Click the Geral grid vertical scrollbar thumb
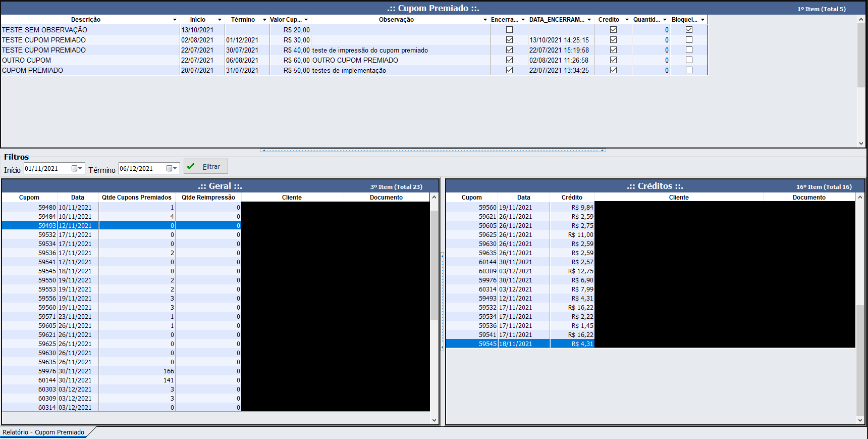 click(434, 263)
